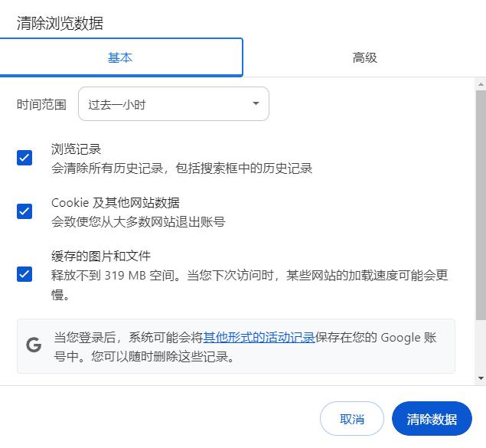
Task: Click the scrollbar down arrow
Action: tap(481, 378)
